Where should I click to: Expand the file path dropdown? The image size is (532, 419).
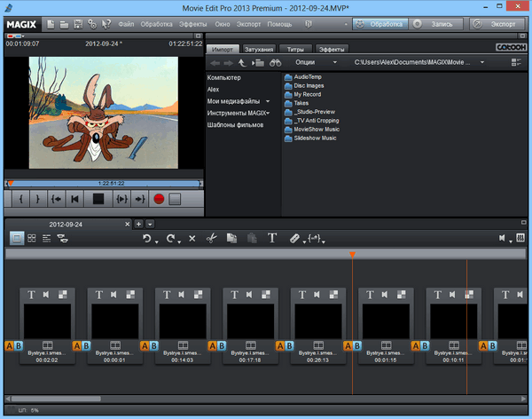pos(481,63)
